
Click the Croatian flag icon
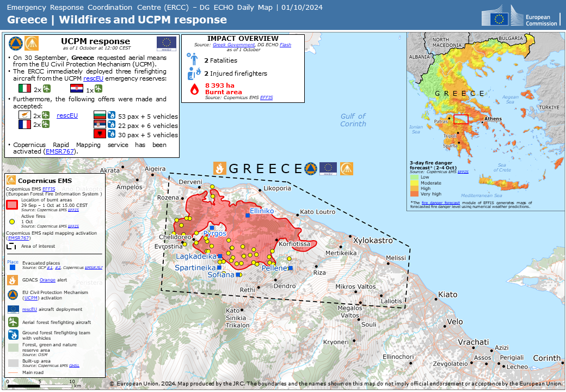77,89
